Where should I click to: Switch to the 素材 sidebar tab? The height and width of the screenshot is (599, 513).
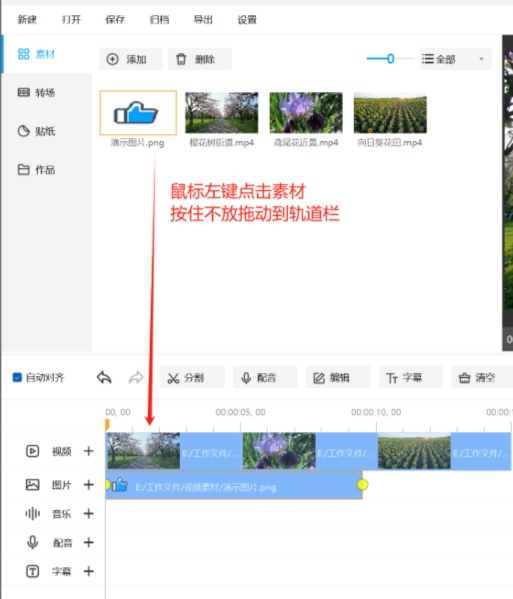tap(47, 54)
